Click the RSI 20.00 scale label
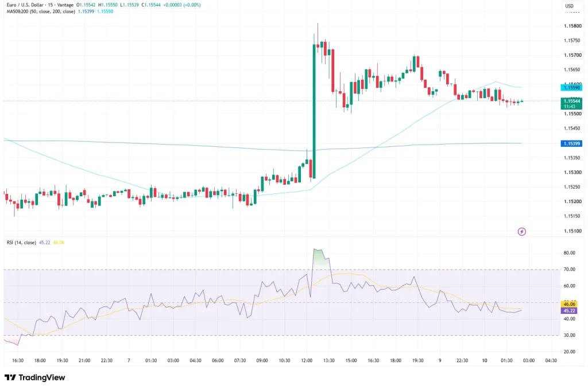The height and width of the screenshot is (389, 588). pyautogui.click(x=569, y=352)
